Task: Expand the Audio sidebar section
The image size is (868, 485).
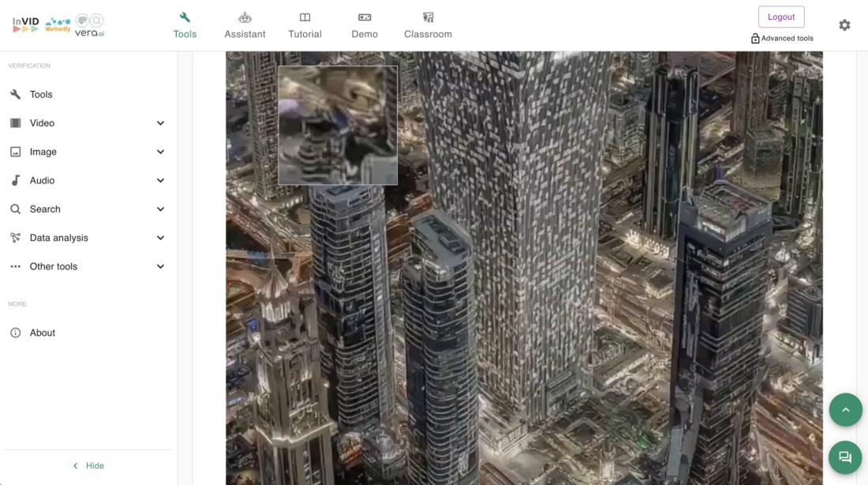Action: tap(160, 181)
